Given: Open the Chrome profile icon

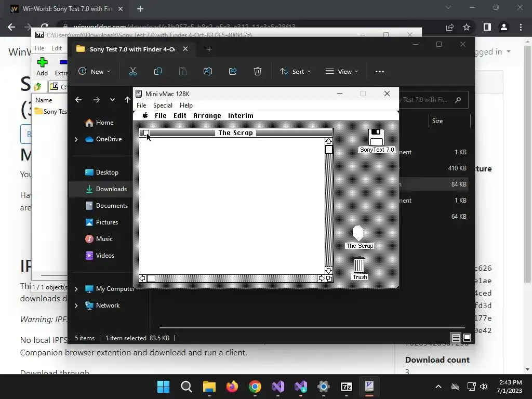Looking at the screenshot, I should coord(504,27).
